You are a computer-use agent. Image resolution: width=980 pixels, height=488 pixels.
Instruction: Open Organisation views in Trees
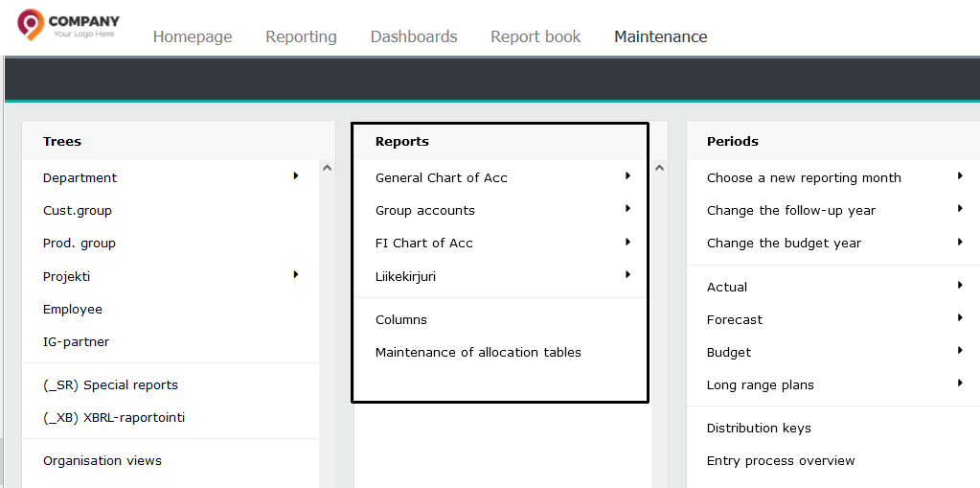click(x=103, y=461)
